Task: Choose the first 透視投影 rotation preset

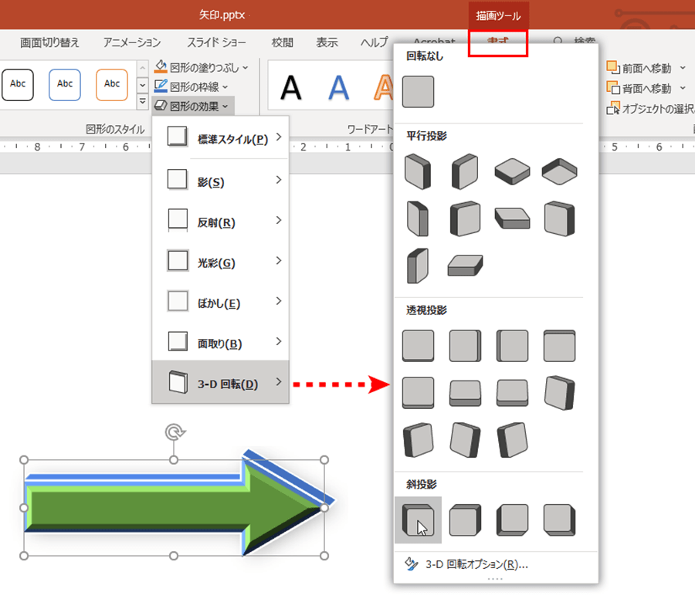Action: click(418, 345)
